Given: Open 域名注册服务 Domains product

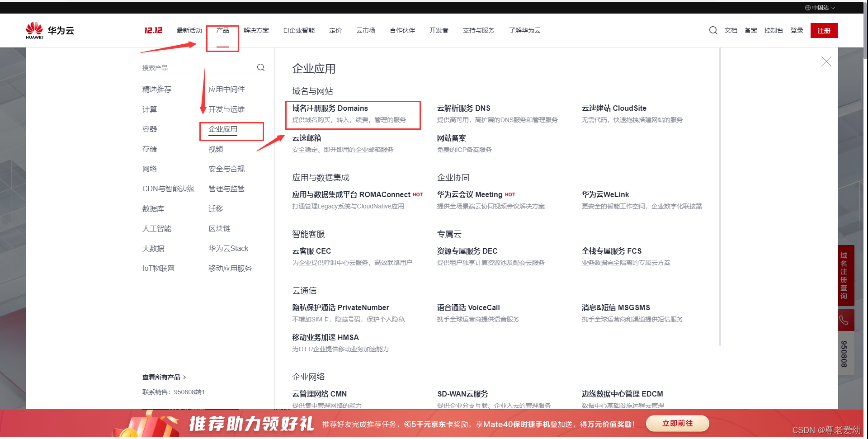Looking at the screenshot, I should [330, 109].
